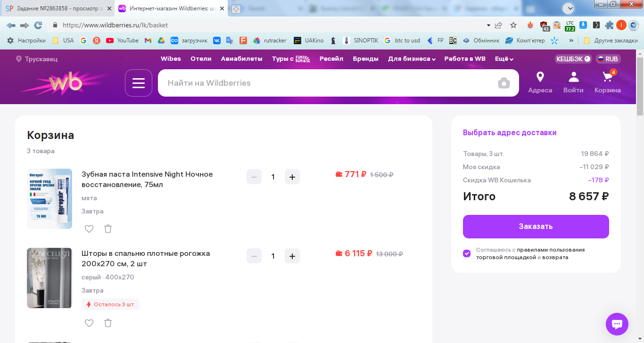
Task: Open Wibes in the top menu
Action: [x=171, y=59]
